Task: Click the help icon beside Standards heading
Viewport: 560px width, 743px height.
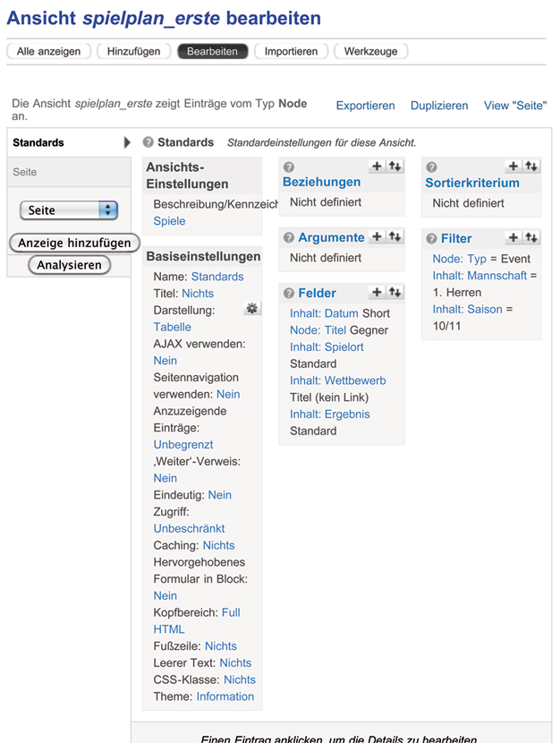Action: [x=148, y=142]
